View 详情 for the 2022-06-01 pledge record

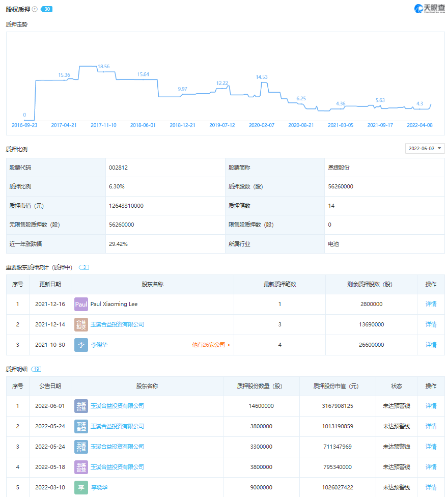pyautogui.click(x=431, y=406)
